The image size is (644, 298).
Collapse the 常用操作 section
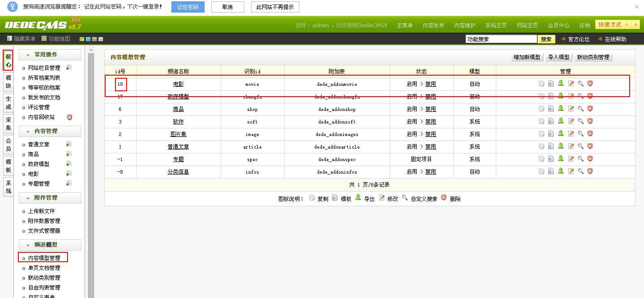coord(50,55)
